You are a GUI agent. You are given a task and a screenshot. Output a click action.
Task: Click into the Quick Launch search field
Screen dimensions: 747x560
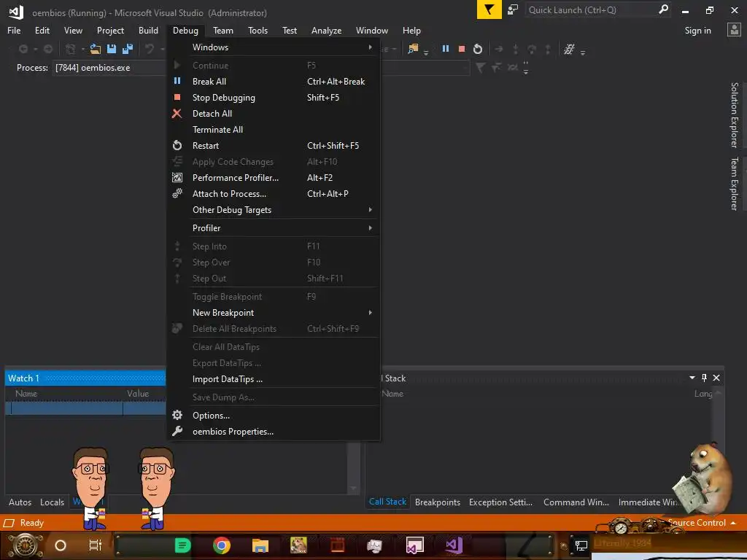click(591, 9)
